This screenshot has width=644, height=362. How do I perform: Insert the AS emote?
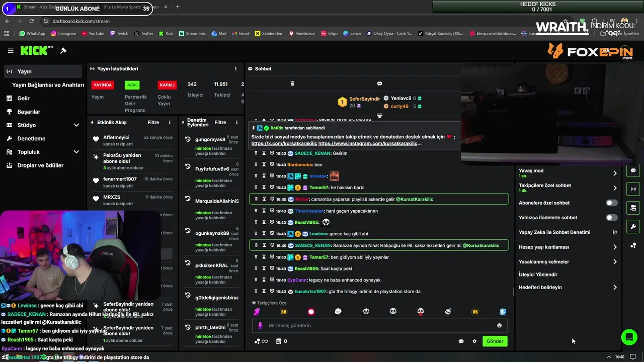coord(475,312)
